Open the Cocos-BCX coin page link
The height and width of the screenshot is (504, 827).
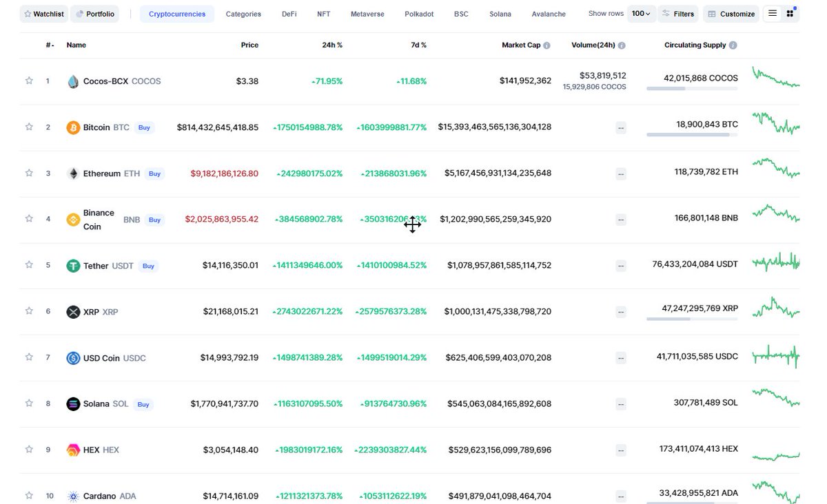121,81
